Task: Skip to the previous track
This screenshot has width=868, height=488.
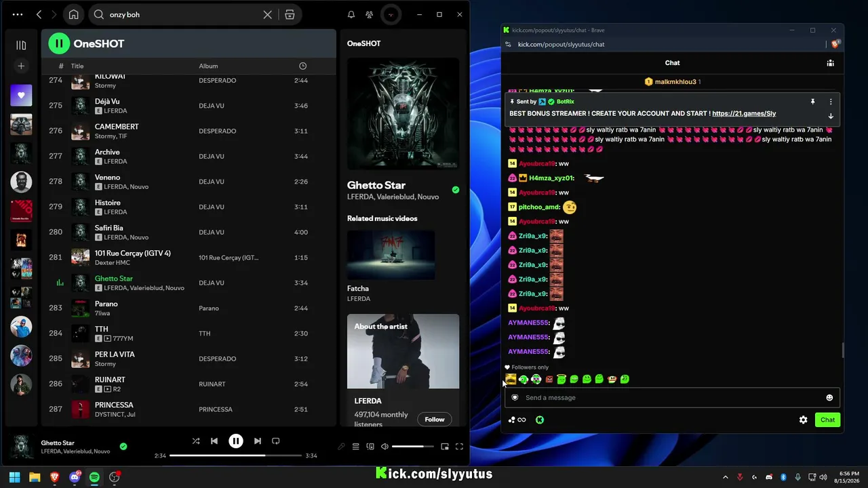Action: (x=214, y=441)
